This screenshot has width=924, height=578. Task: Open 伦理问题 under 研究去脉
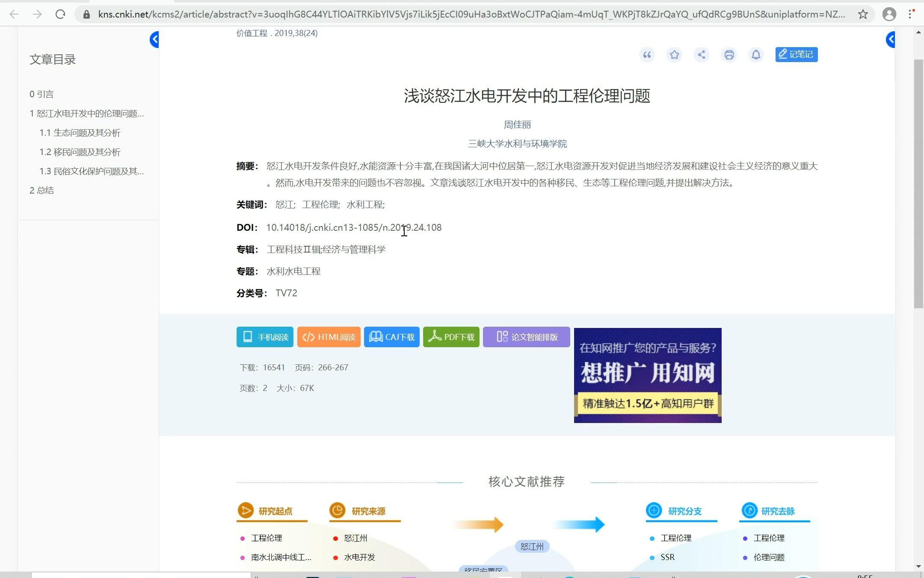tap(769, 557)
